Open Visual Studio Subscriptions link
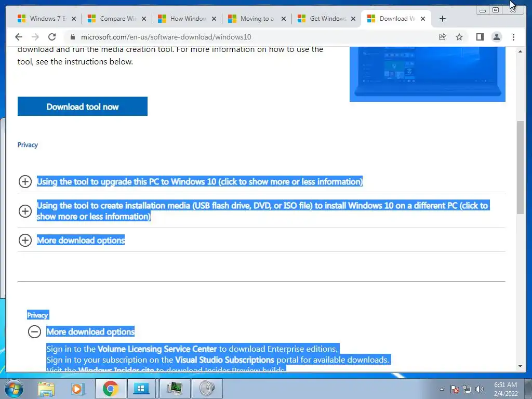 (x=224, y=360)
